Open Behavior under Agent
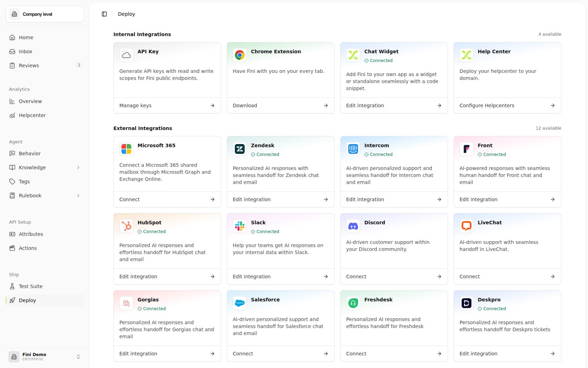588x368 pixels. coord(45,154)
